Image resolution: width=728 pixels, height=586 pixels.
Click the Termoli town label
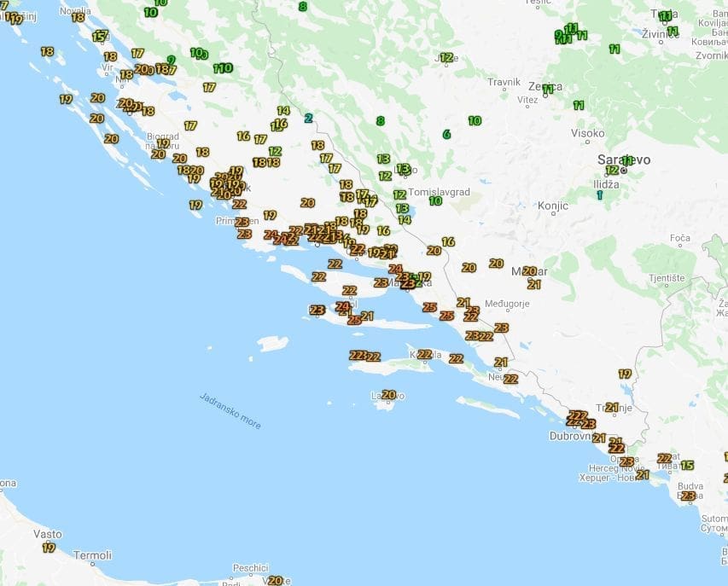click(x=92, y=555)
